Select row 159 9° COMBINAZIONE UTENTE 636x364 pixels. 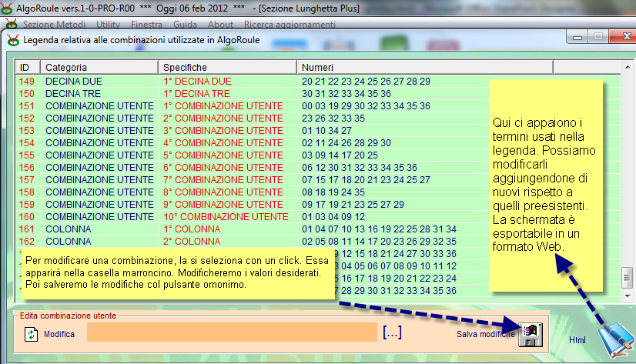[319, 204]
